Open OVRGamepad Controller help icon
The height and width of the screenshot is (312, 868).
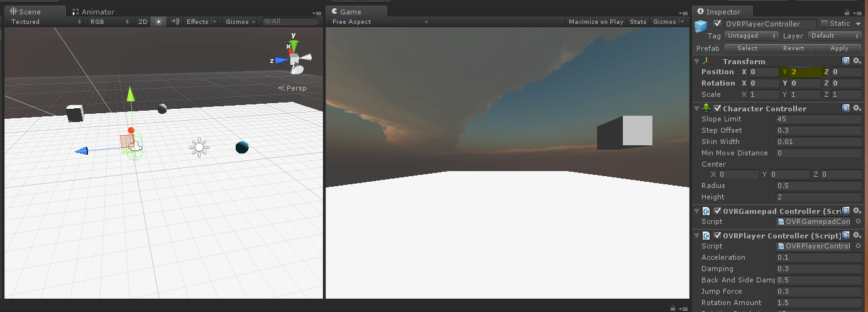point(846,211)
